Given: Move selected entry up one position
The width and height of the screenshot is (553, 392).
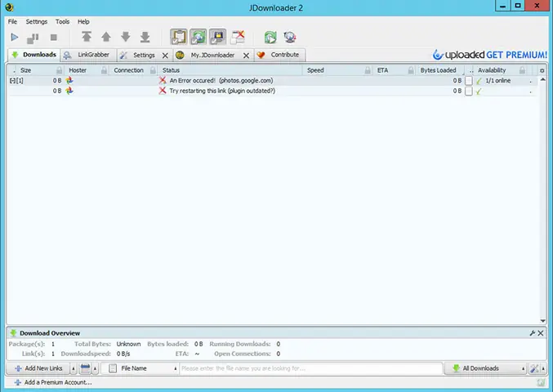Looking at the screenshot, I should pyautogui.click(x=106, y=37).
